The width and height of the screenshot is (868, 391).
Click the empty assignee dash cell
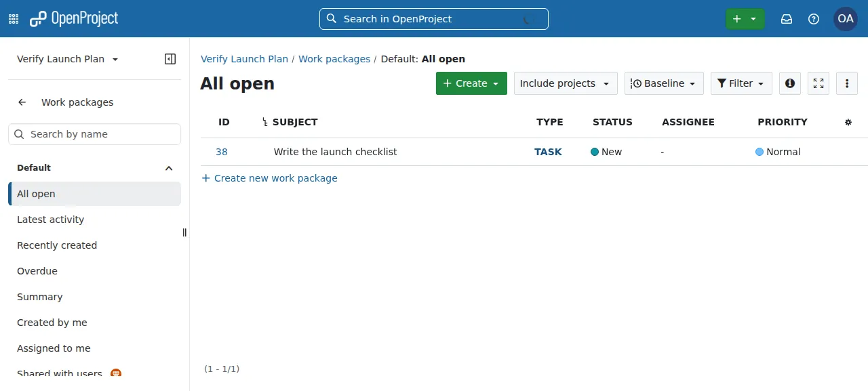[662, 152]
